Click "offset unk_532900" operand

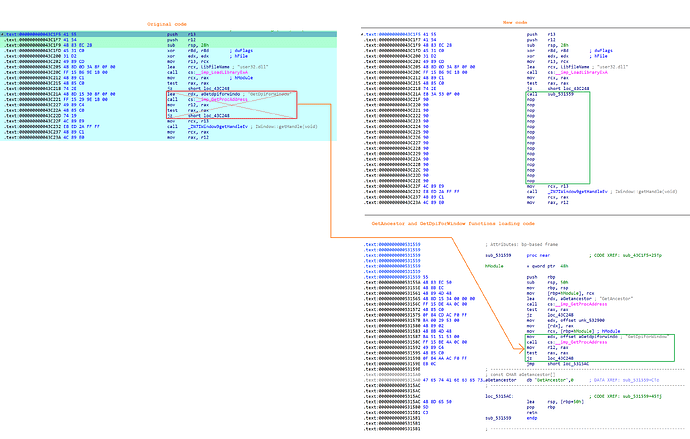pyautogui.click(x=580, y=320)
